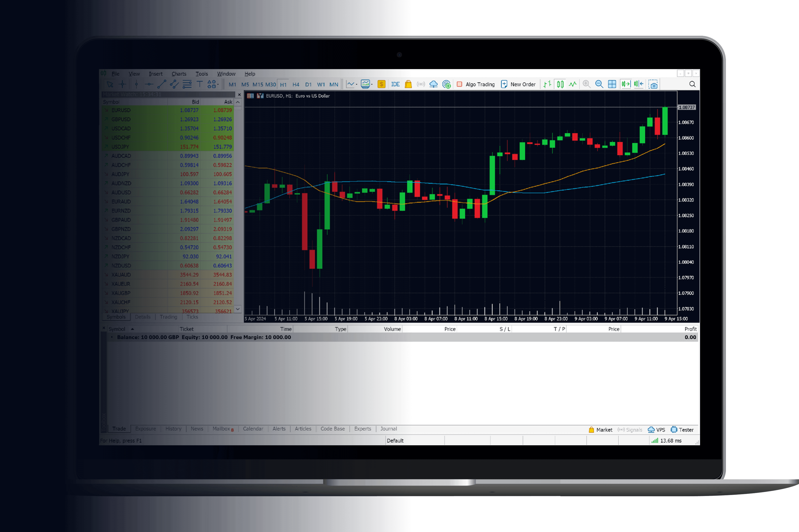Image resolution: width=799 pixels, height=532 pixels.
Task: Select the Trendline drawing tool
Action: click(x=162, y=84)
